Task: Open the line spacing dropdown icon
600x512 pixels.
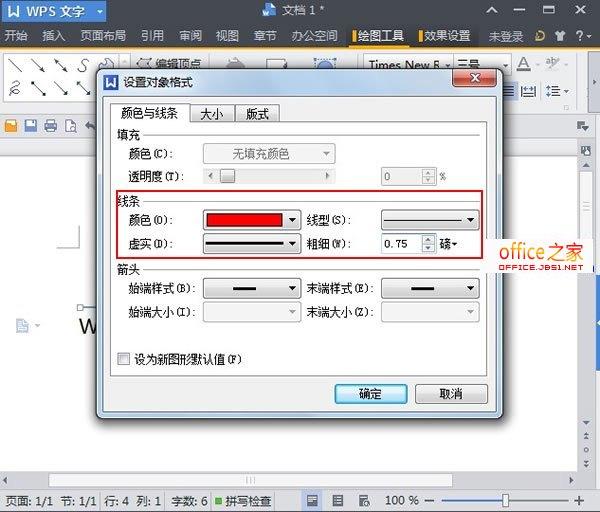Action: click(557, 91)
